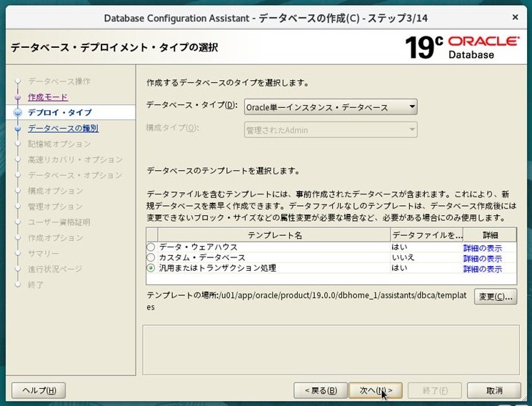Click the テンプレート名 column header
Image resolution: width=532 pixels, height=406 pixels.
pos(274,235)
